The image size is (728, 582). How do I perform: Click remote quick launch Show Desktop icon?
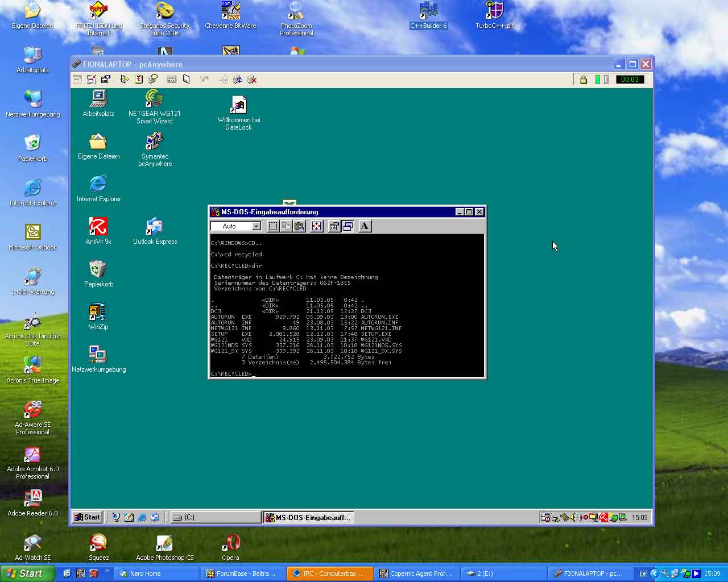click(129, 517)
